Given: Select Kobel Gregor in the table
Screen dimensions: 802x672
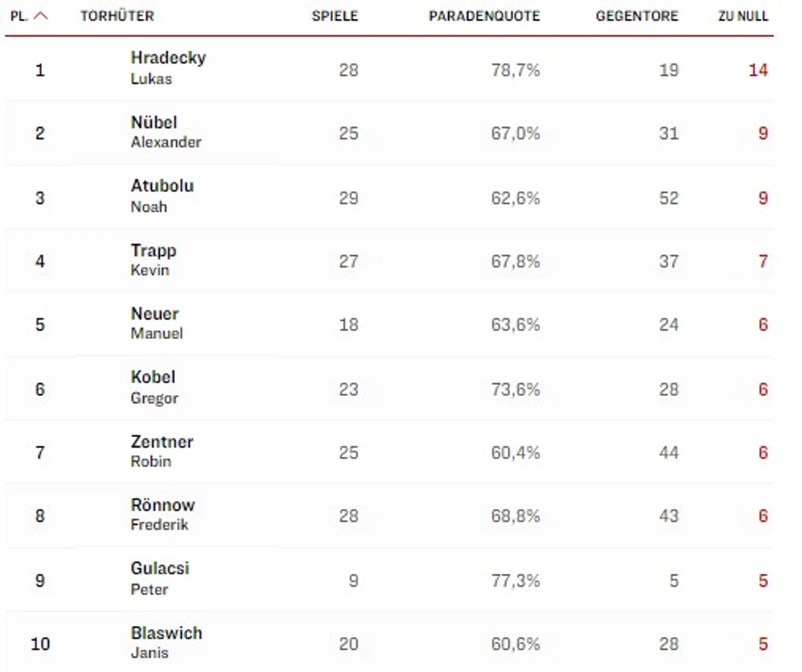Looking at the screenshot, I should pyautogui.click(x=154, y=387).
